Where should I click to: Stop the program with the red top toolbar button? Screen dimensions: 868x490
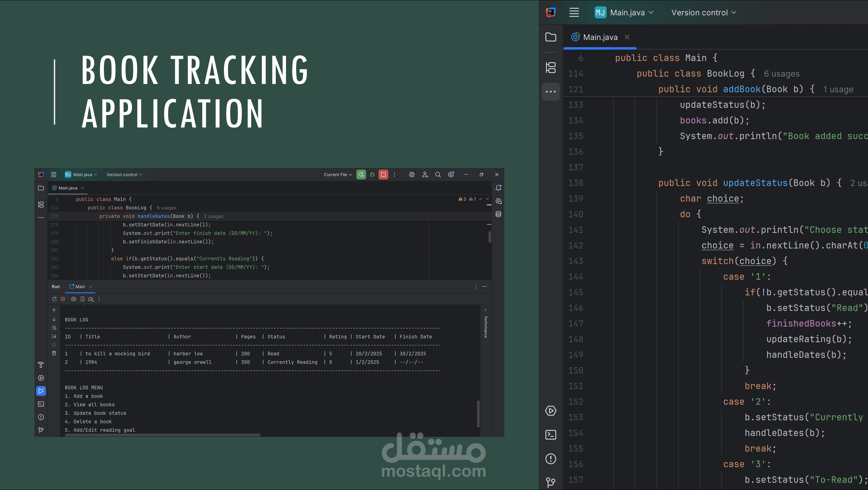384,175
